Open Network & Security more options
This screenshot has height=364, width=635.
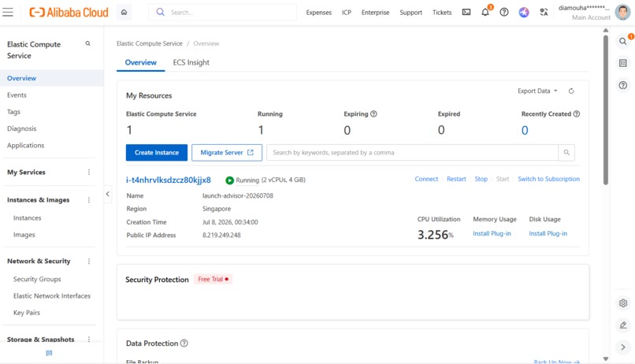(89, 261)
